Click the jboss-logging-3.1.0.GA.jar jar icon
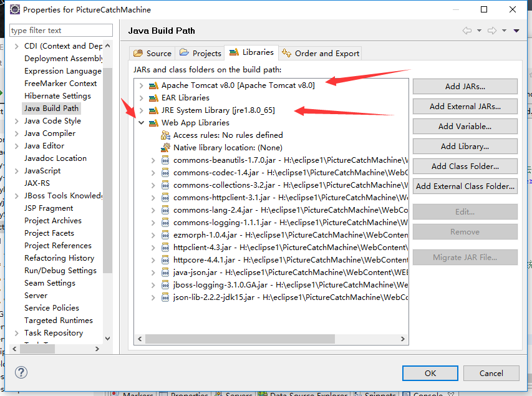 point(165,285)
